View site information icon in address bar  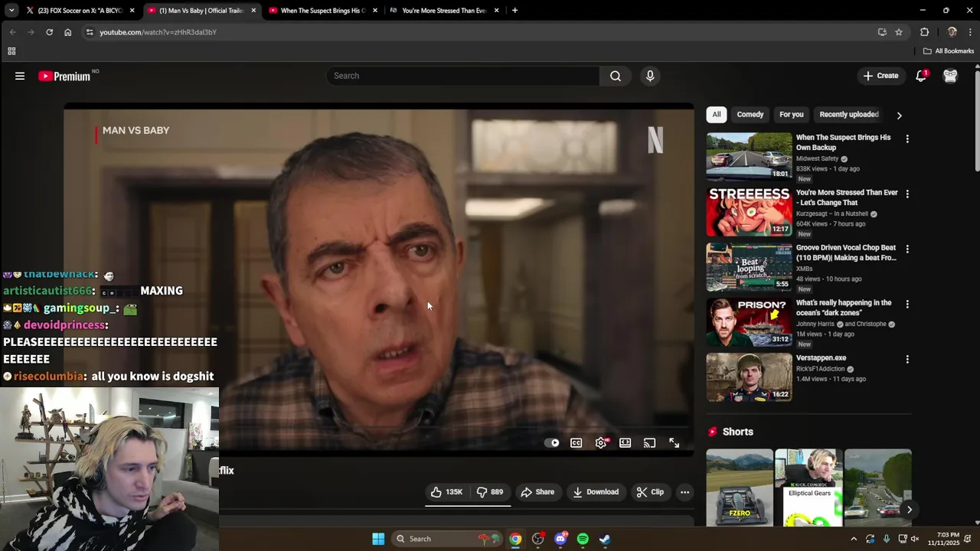(x=90, y=32)
